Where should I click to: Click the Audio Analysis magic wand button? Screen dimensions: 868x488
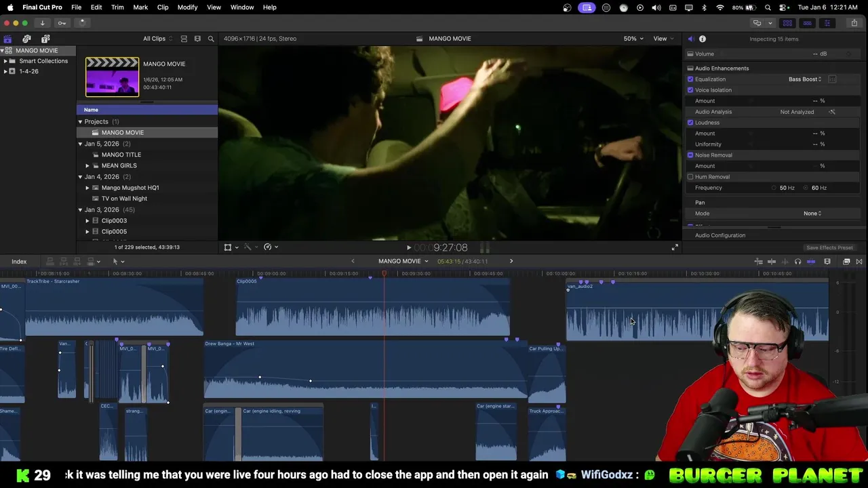[x=832, y=112]
